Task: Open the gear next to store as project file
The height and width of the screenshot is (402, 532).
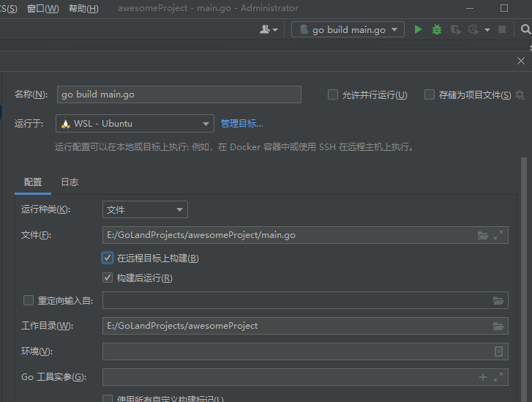Action: [x=520, y=94]
